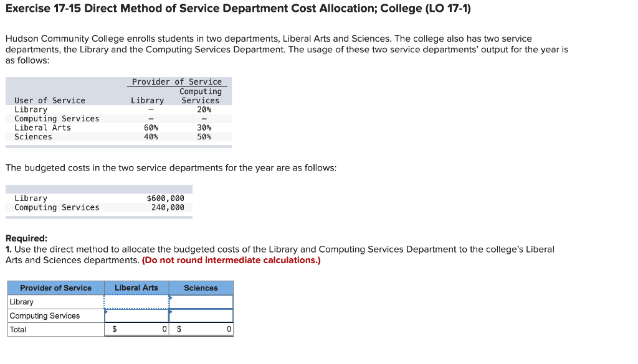Click the Library allocation input for Liberal Arts

tap(135, 301)
